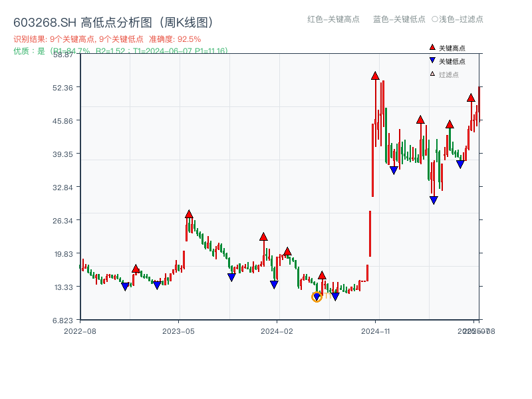Click the y-axis label 45.86
The height and width of the screenshot is (399, 532).
63,121
